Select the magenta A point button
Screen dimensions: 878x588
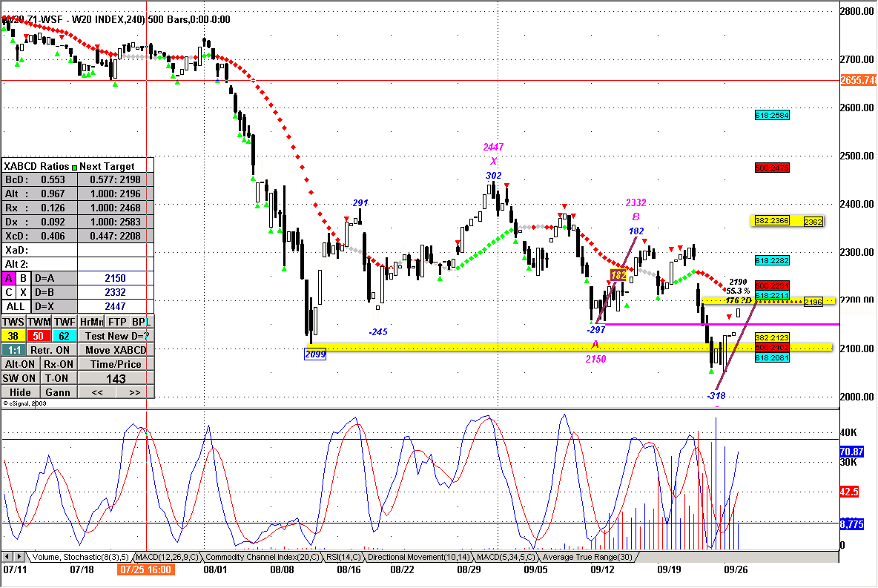[x=9, y=278]
